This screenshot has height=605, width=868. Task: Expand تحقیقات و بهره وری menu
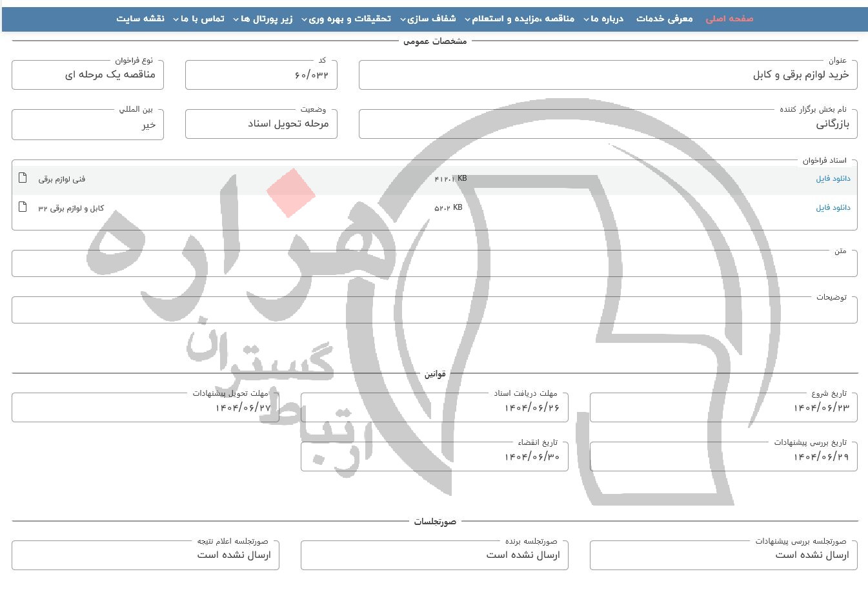click(x=346, y=19)
